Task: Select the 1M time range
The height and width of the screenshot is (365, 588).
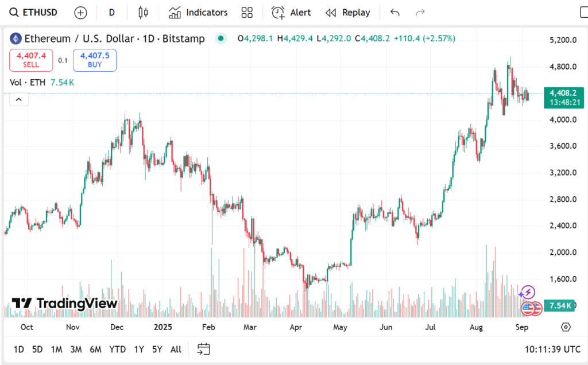Action: 57,350
